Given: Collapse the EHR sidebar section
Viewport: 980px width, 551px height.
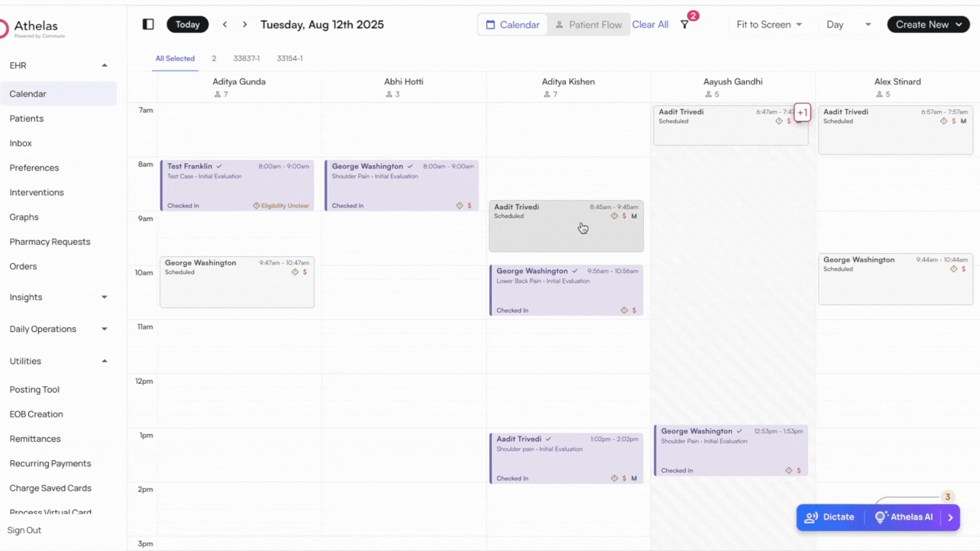Looking at the screenshot, I should click(105, 65).
